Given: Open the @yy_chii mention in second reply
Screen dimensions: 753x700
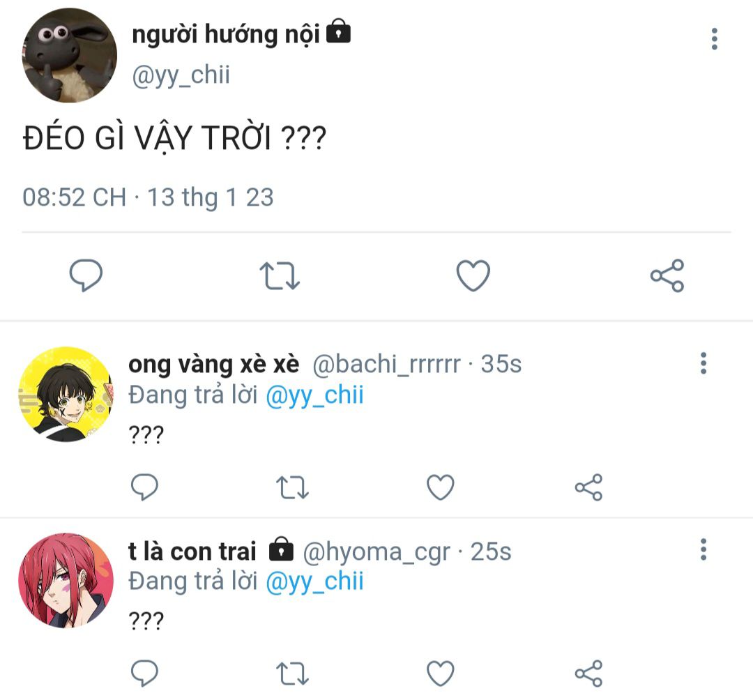Looking at the screenshot, I should (x=314, y=581).
